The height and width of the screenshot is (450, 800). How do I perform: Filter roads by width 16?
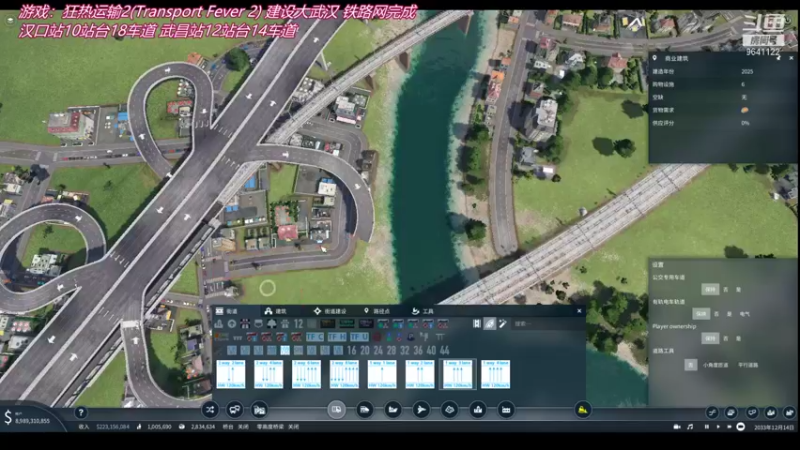tap(352, 351)
